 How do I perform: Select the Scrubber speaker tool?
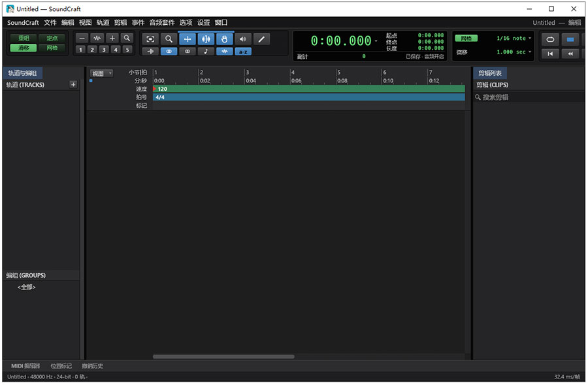[243, 39]
